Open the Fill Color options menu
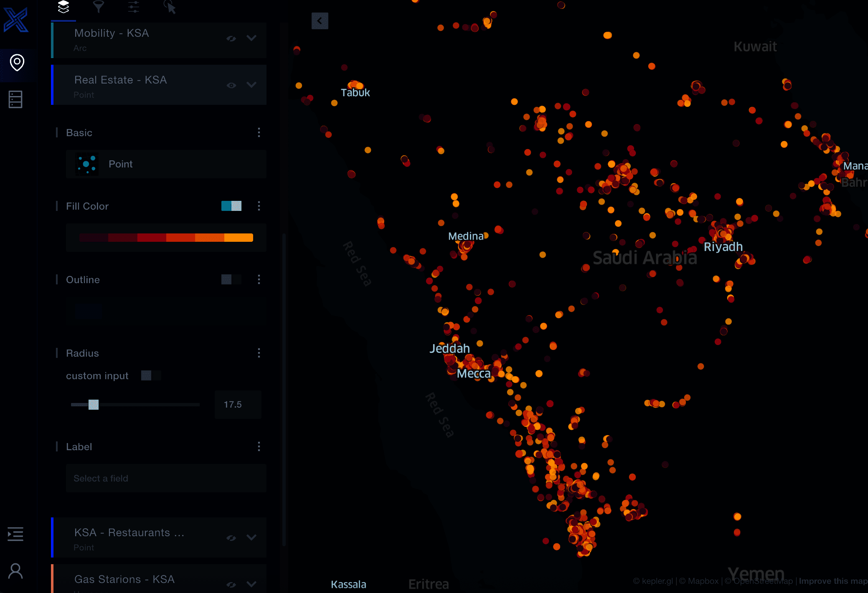Viewport: 868px width, 593px height. tap(259, 206)
